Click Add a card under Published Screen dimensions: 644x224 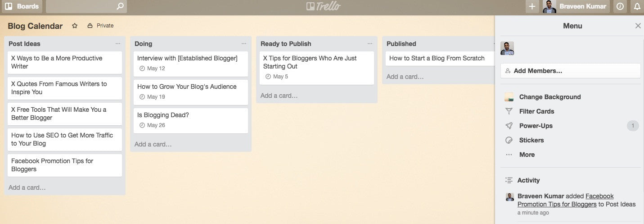coord(405,77)
